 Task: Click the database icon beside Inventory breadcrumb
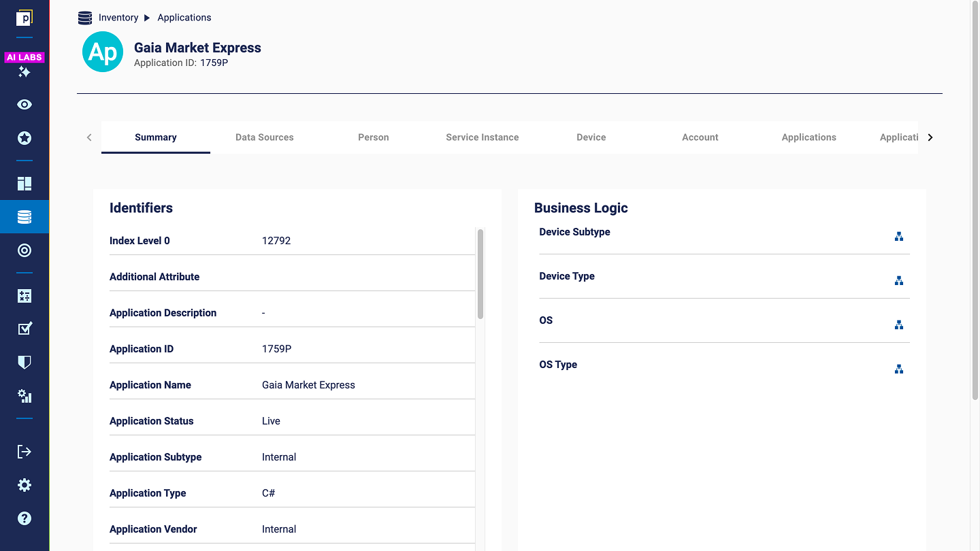pos(85,18)
